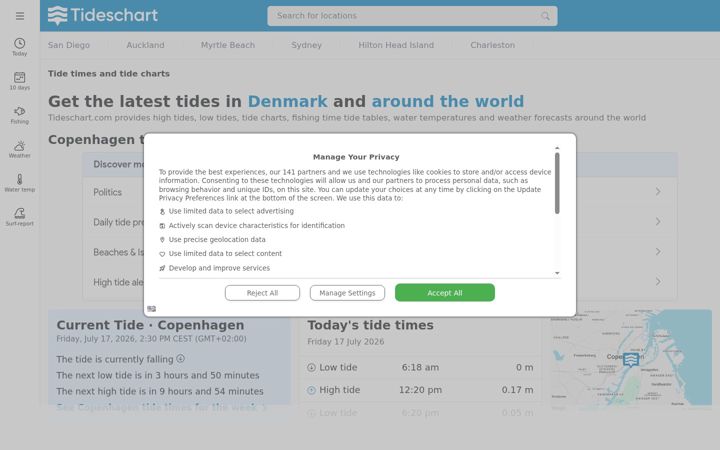Select the Myrtle Beach location tab

228,45
